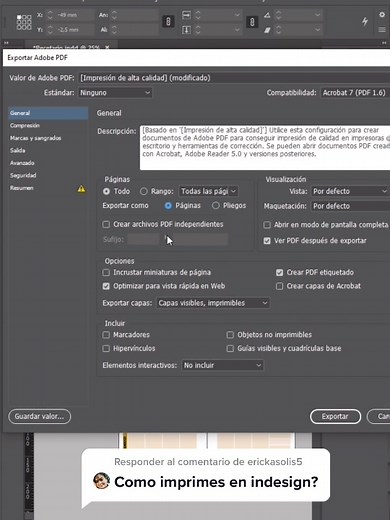Open the Valor de Adobe PDF preset dropdown
The width and height of the screenshot is (390, 520).
click(x=234, y=78)
